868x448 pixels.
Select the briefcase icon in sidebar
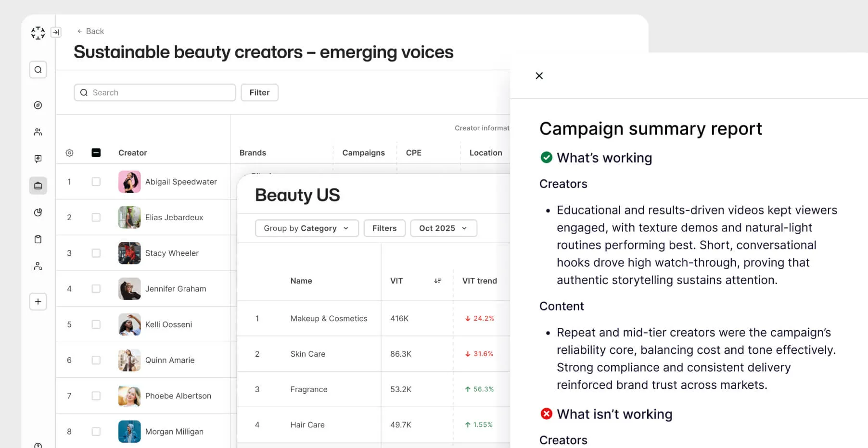pos(38,186)
